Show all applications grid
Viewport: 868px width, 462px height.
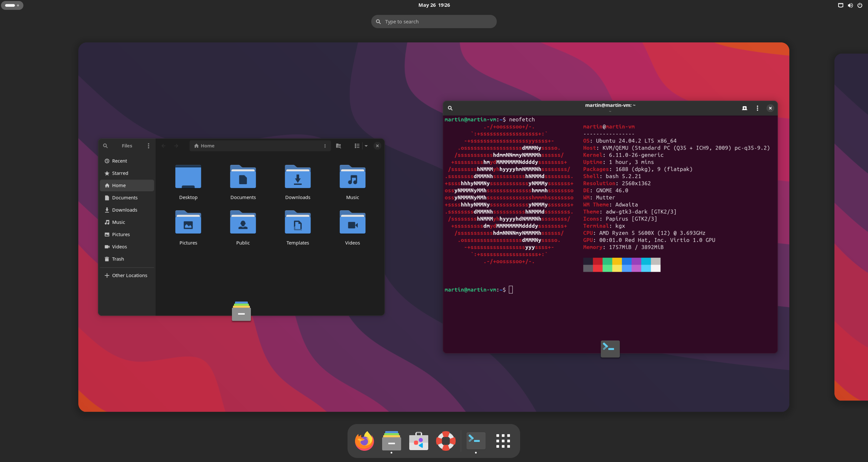coord(503,441)
